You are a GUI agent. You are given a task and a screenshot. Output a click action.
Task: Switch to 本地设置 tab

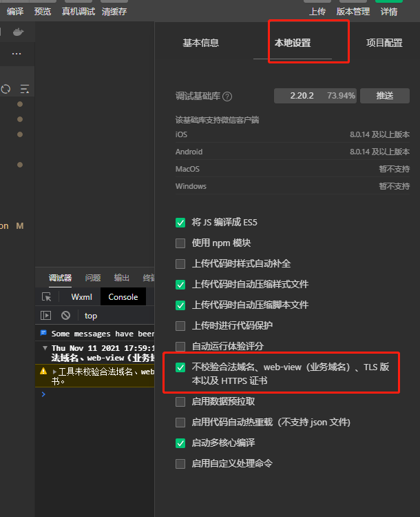[293, 43]
